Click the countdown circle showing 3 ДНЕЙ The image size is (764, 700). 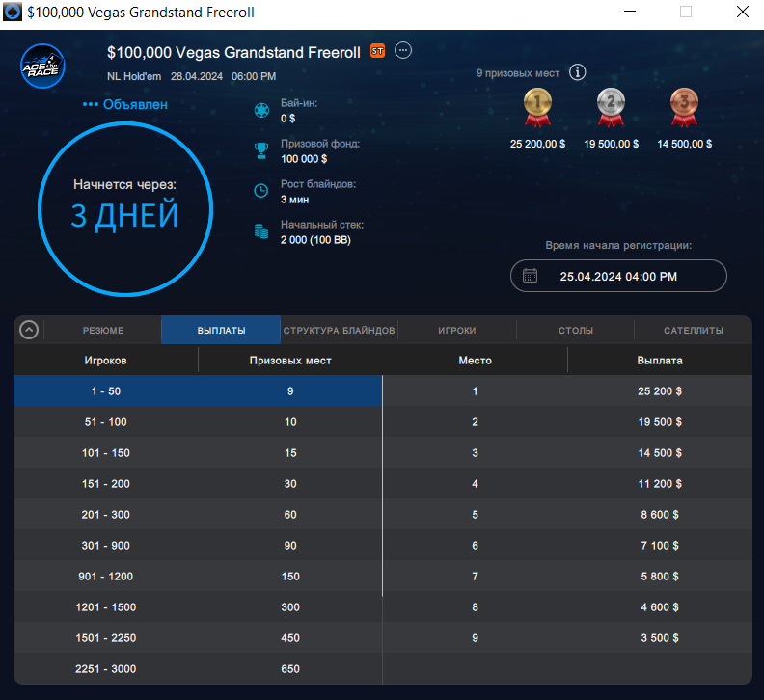(x=125, y=209)
